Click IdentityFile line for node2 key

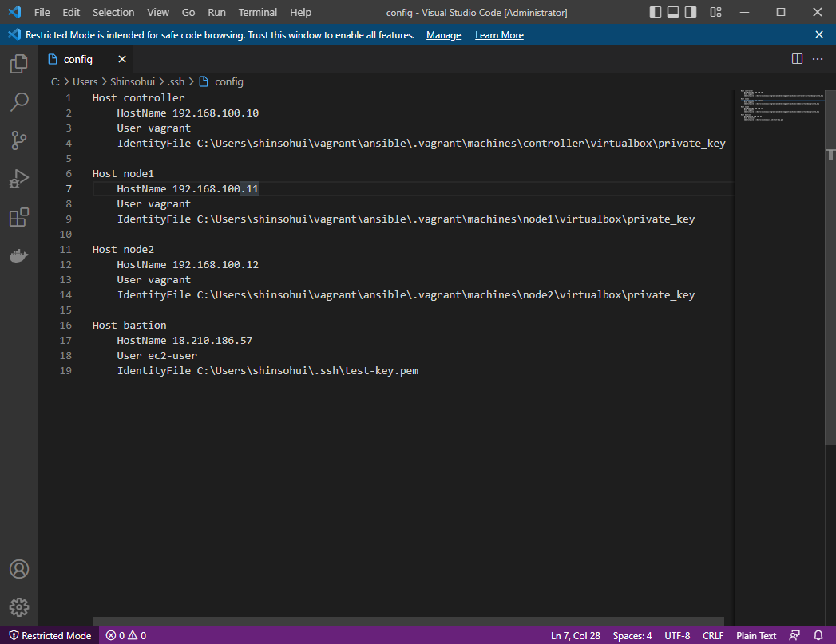406,295
